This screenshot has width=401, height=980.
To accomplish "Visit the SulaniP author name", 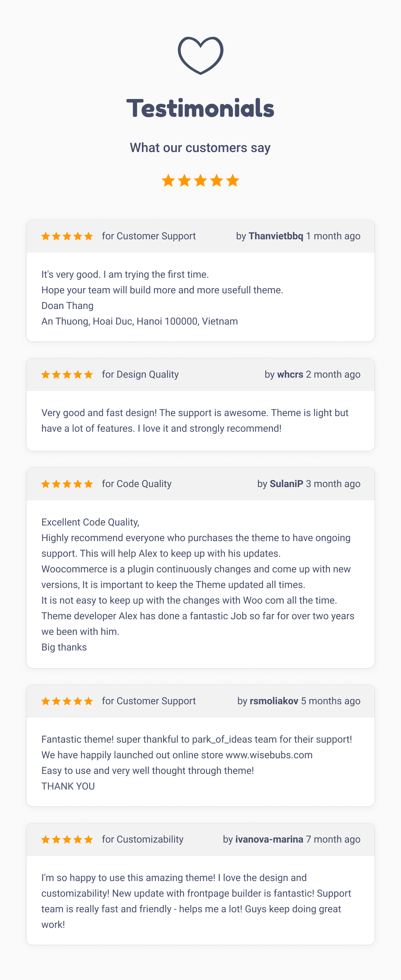I will (x=286, y=484).
